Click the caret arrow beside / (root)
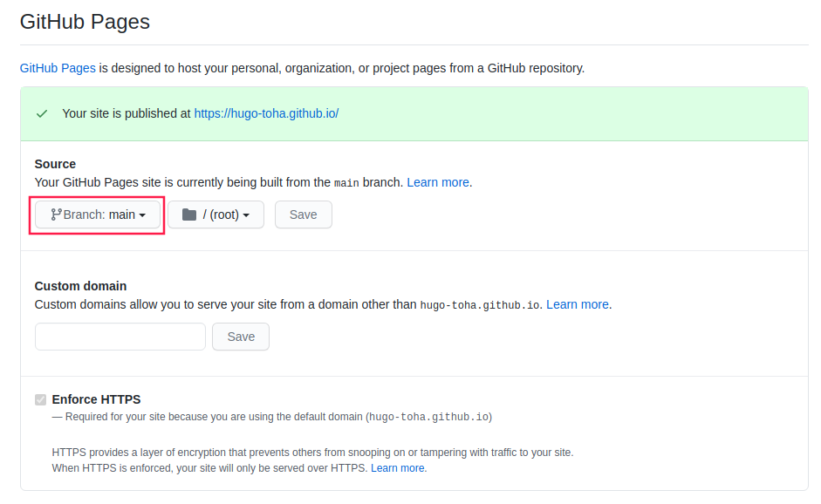This screenshot has width=821, height=504. (246, 215)
